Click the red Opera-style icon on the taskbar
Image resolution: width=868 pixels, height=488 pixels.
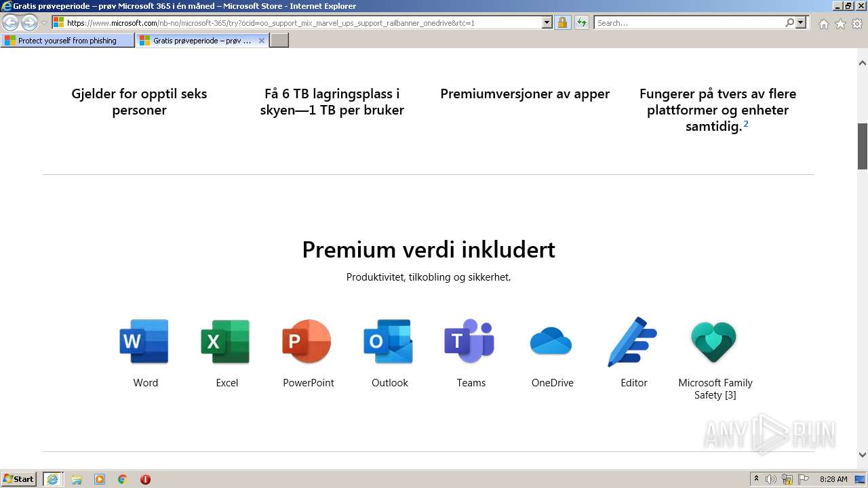pos(145,479)
